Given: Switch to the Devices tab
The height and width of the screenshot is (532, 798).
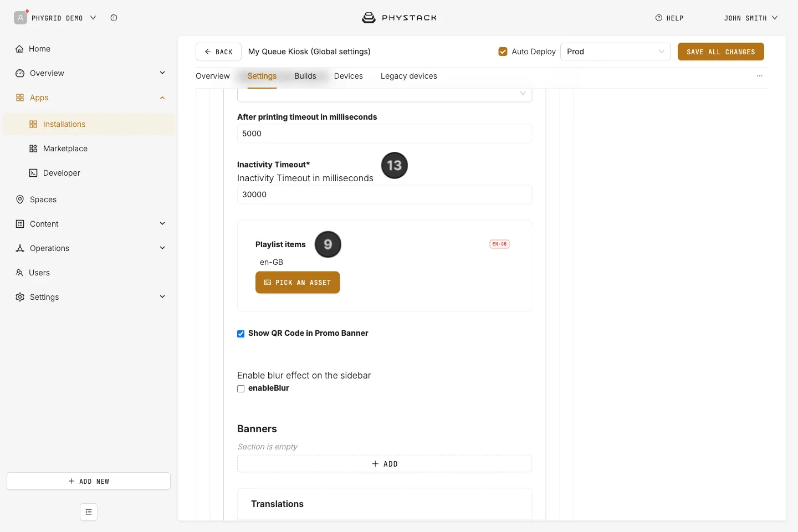Looking at the screenshot, I should click(x=349, y=76).
